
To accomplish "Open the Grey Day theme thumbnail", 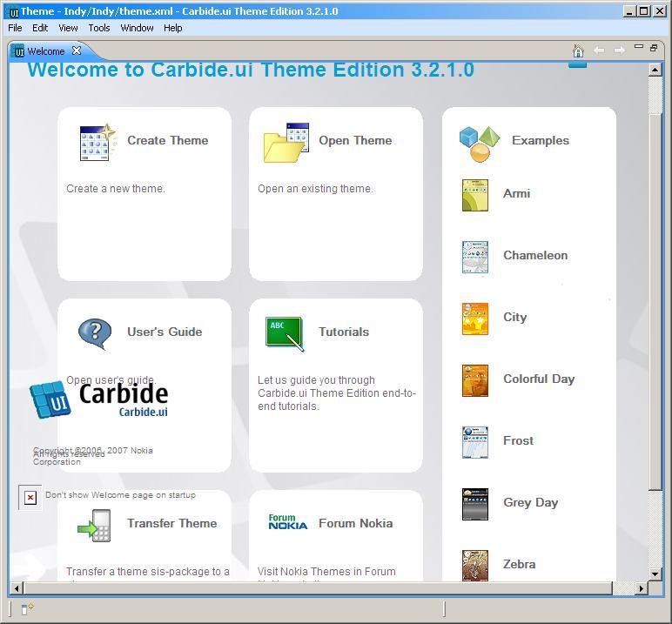I will tap(475, 504).
